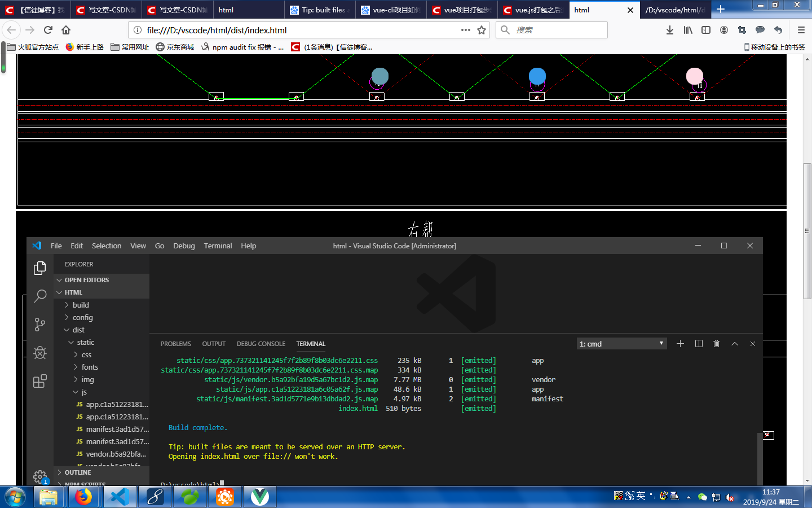Open File Explorer from taskbar
This screenshot has height=508, width=812.
coord(48,497)
